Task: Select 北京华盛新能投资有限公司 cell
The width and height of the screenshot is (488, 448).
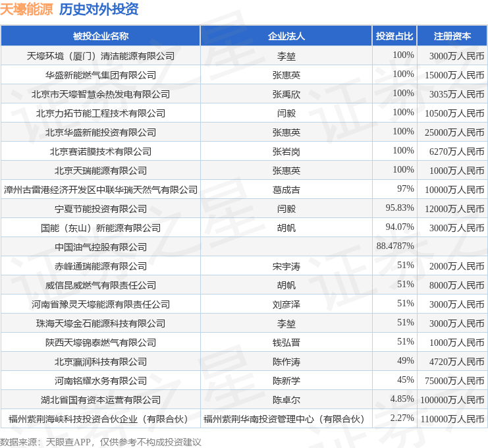Action: coord(101,132)
